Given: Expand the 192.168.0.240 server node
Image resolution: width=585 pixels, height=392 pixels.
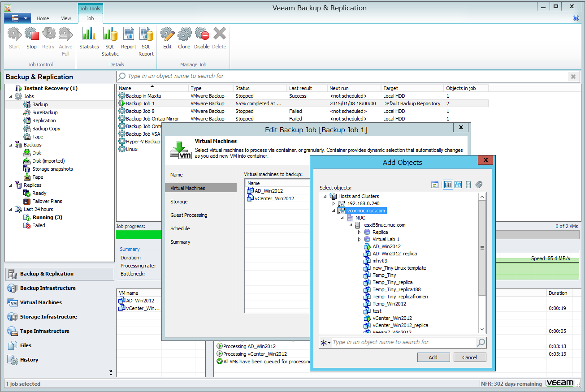Looking at the screenshot, I should pyautogui.click(x=334, y=203).
